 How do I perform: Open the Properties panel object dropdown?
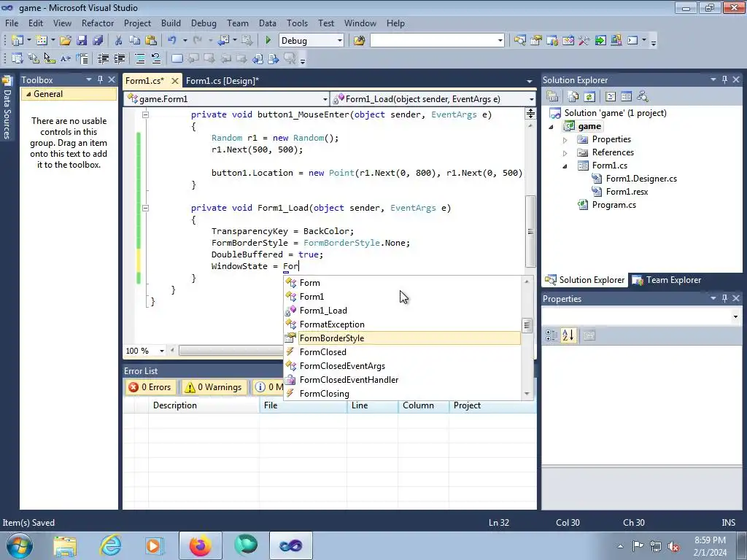tap(735, 316)
